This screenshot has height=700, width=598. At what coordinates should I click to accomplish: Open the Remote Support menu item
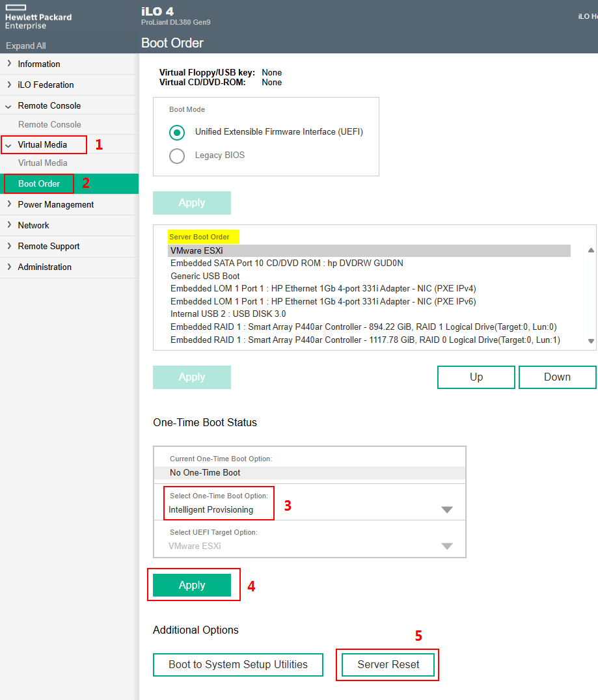pyautogui.click(x=49, y=246)
